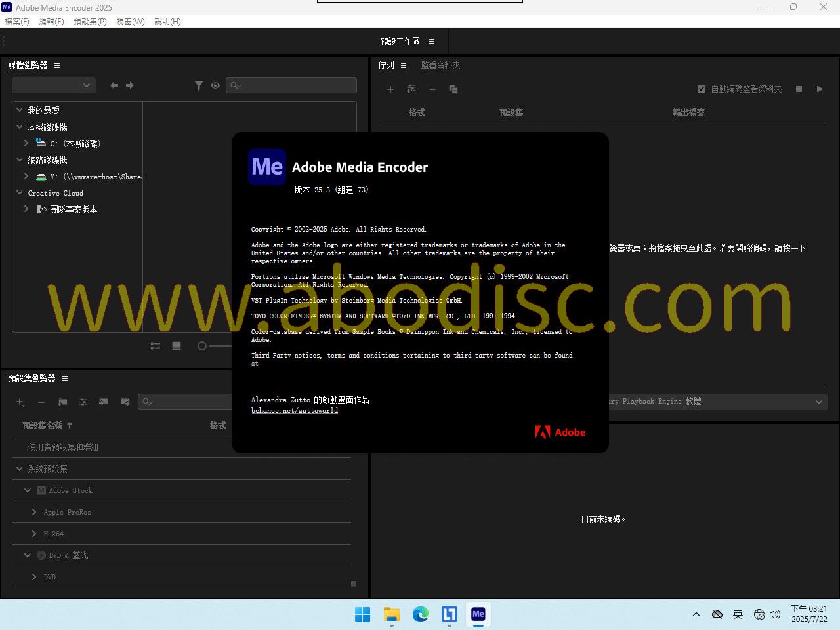840x630 pixels.
Task: Select the 團隊專案版本 team project icon
Action: pyautogui.click(x=41, y=209)
